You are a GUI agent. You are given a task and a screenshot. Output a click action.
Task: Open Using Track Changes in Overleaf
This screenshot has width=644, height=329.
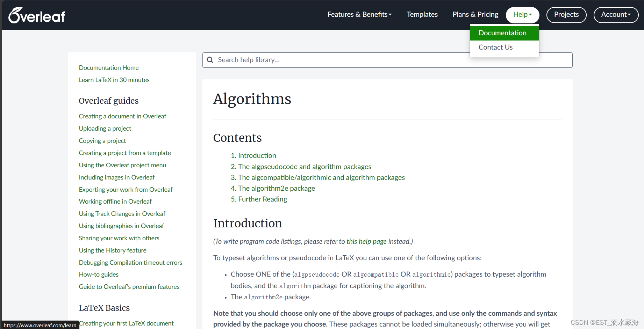pos(122,214)
